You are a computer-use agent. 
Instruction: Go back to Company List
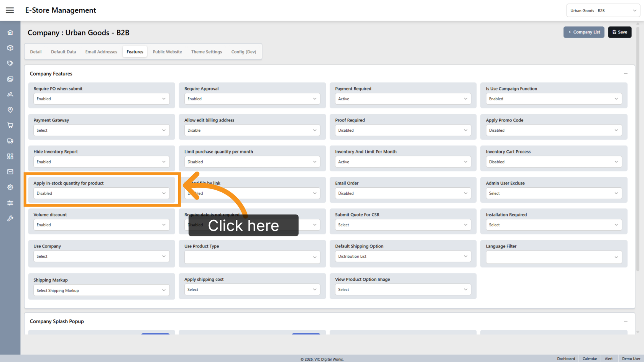click(x=584, y=32)
